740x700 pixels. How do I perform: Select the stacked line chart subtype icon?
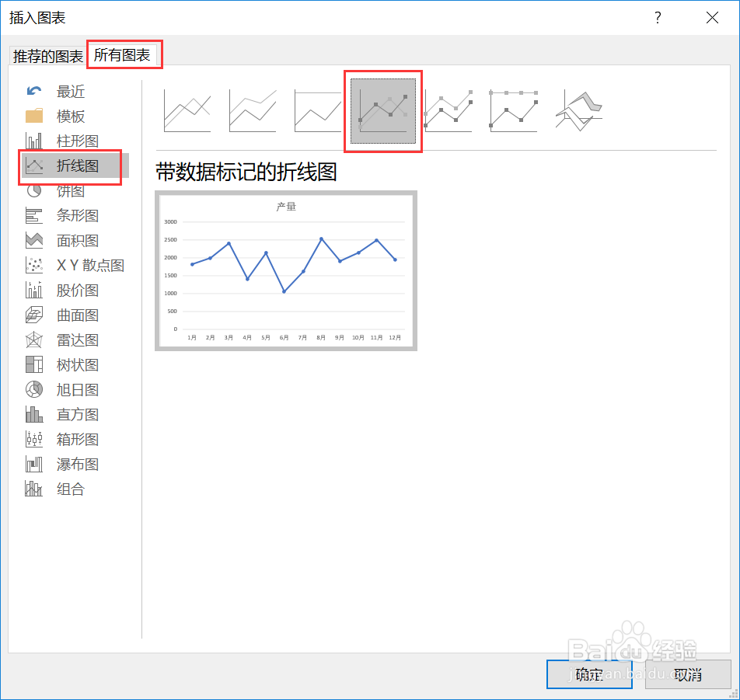[x=253, y=111]
